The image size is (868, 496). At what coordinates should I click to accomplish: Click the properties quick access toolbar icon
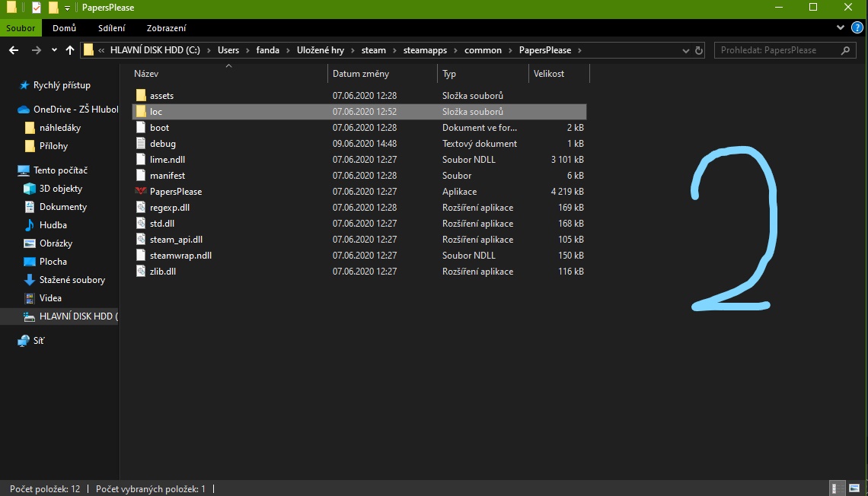(x=36, y=8)
